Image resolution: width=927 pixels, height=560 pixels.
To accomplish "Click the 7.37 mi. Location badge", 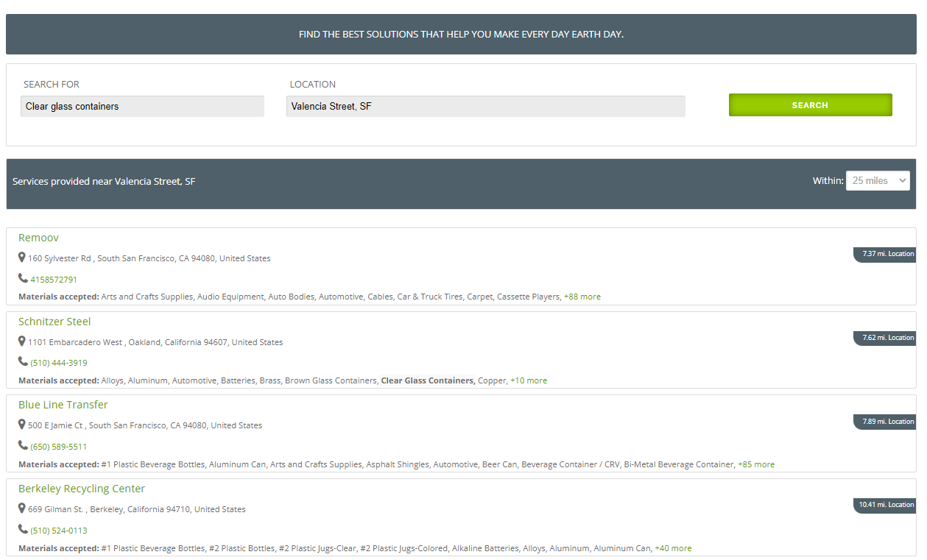I will pos(886,254).
